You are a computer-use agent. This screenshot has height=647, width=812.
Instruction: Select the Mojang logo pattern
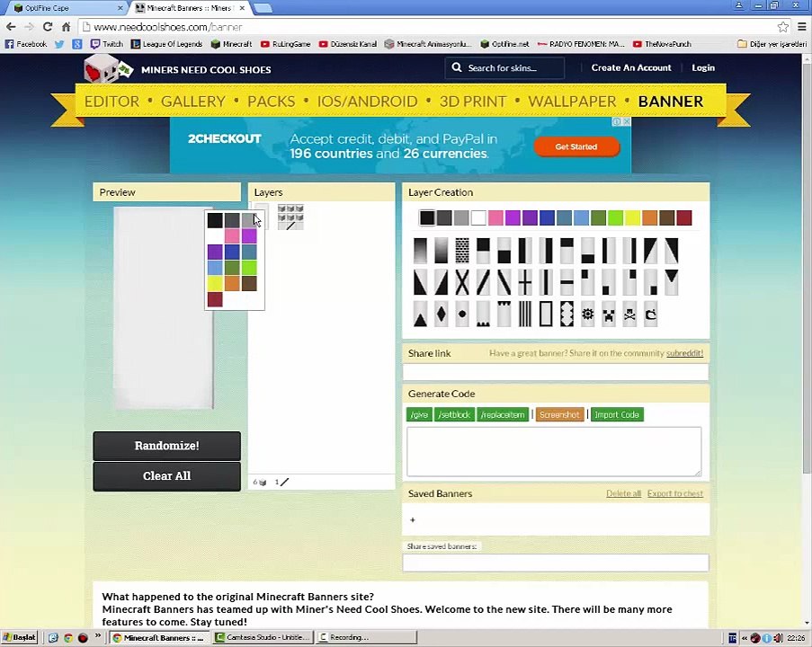coord(651,314)
